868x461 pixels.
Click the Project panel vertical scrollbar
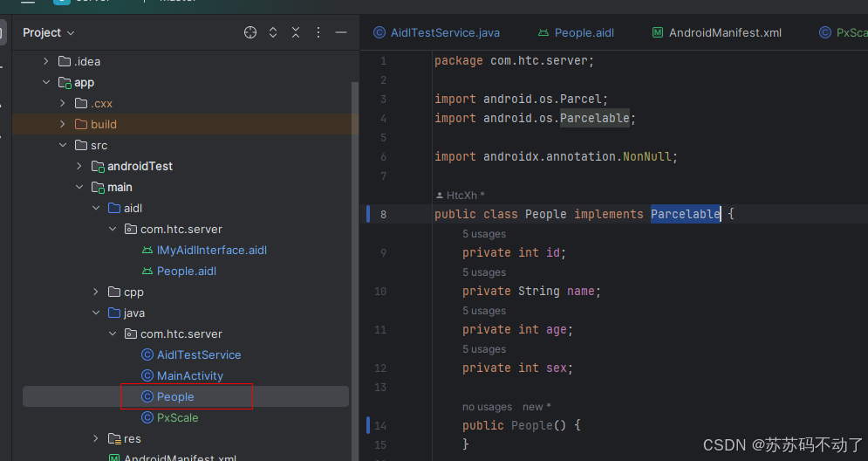point(355,271)
